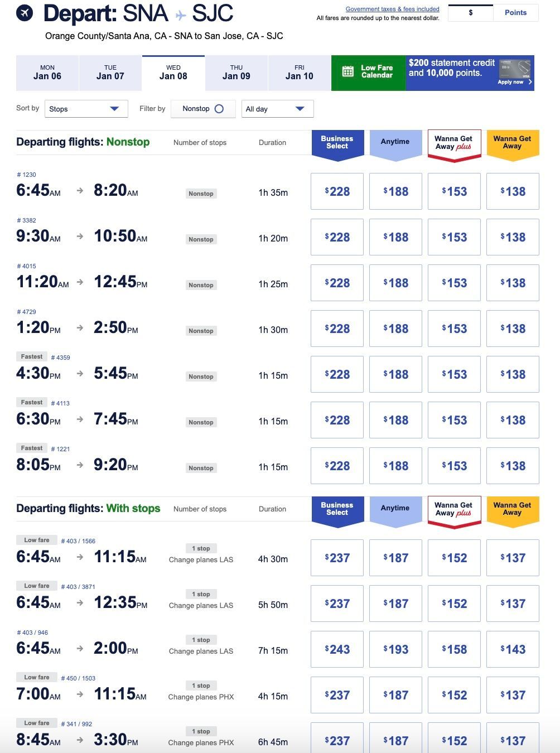This screenshot has width=560, height=753.
Task: Open the All day time filter dropdown
Action: [277, 109]
